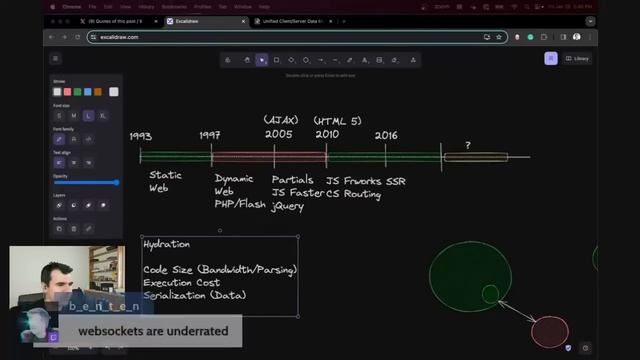Viewport: 640px width, 360px height.
Task: Open the help question mark button
Action: (x=585, y=348)
